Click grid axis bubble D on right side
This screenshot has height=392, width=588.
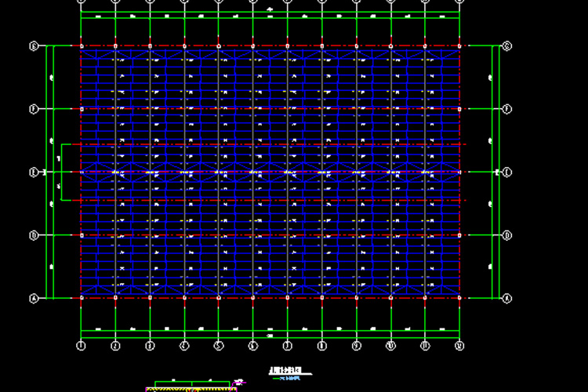tap(507, 235)
